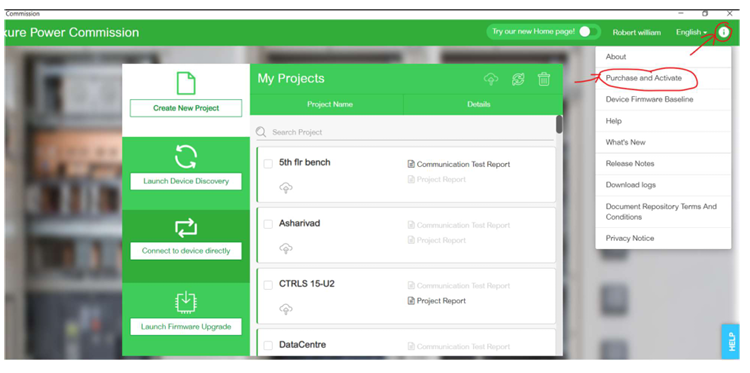Click Robert william user name
The width and height of the screenshot is (750, 373).
coord(637,33)
